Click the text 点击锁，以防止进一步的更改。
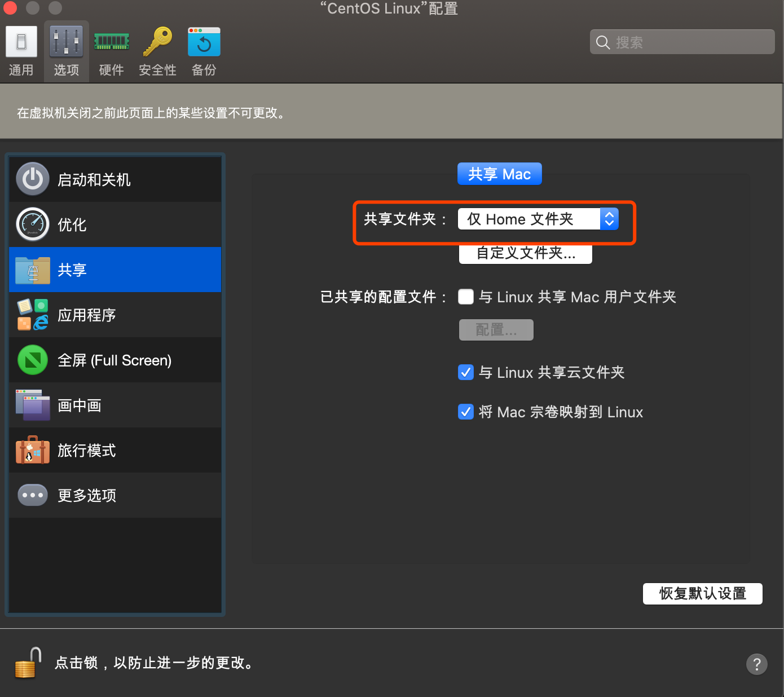784x697 pixels. (155, 663)
